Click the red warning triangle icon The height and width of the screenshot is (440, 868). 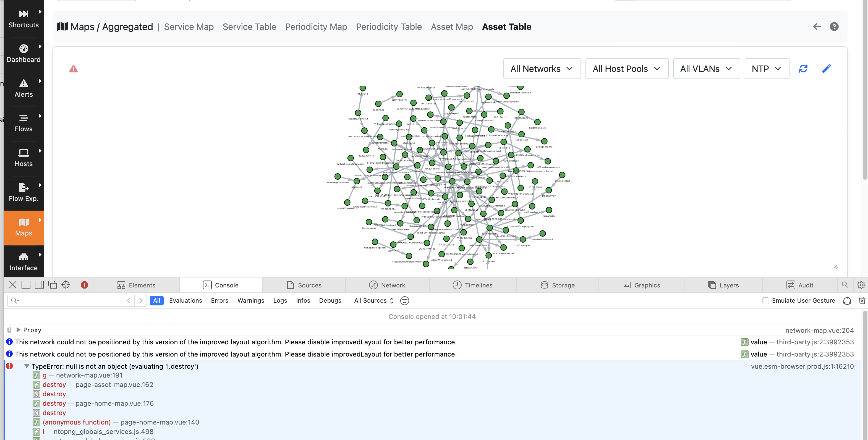74,69
